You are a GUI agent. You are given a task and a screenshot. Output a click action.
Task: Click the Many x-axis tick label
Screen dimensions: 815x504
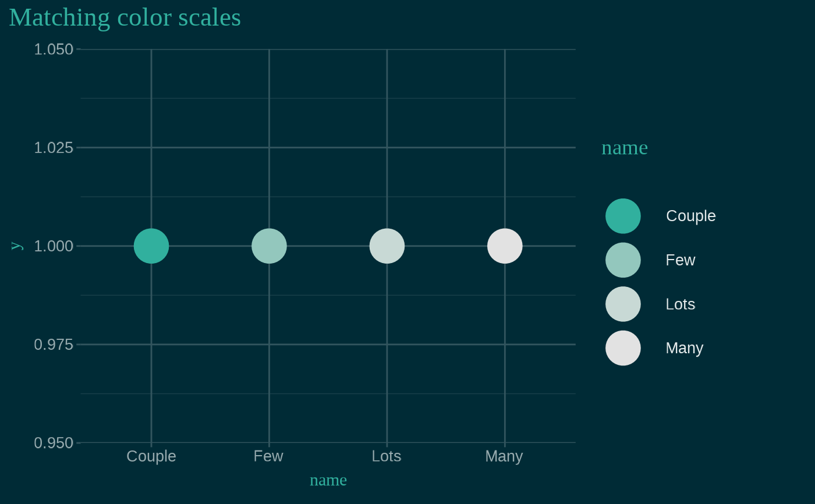coord(504,456)
